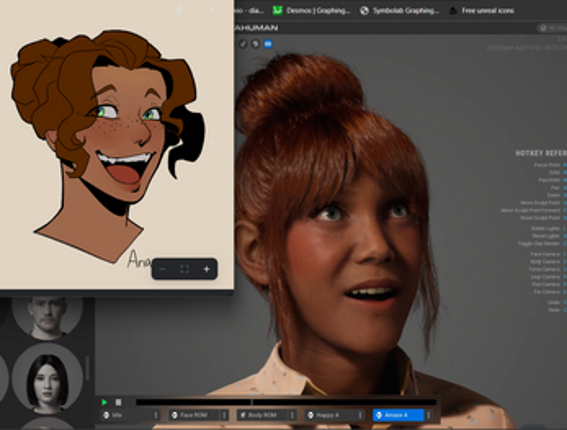The width and height of the screenshot is (567, 430).
Task: Click the face icon on the Idle chip
Action: coord(106,415)
